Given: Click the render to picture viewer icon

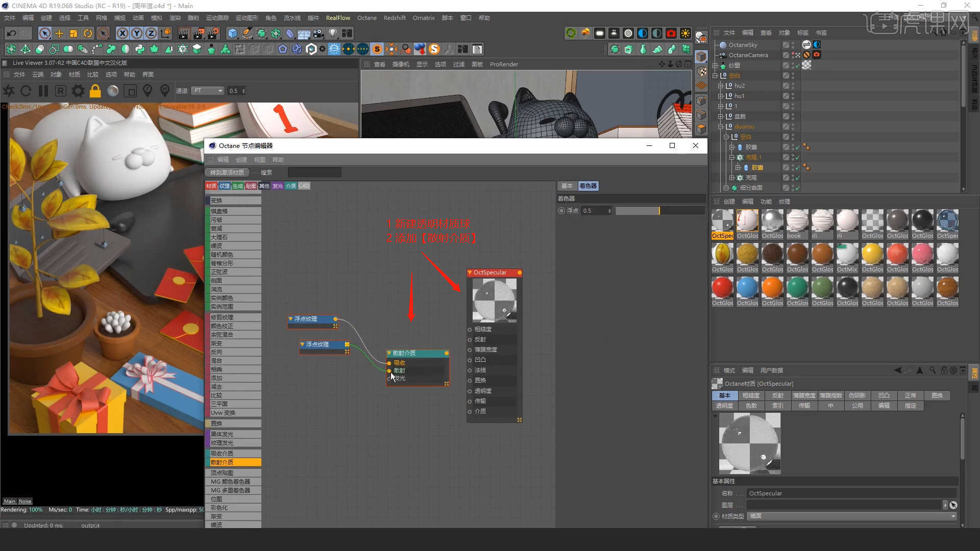Looking at the screenshot, I should click(x=198, y=34).
